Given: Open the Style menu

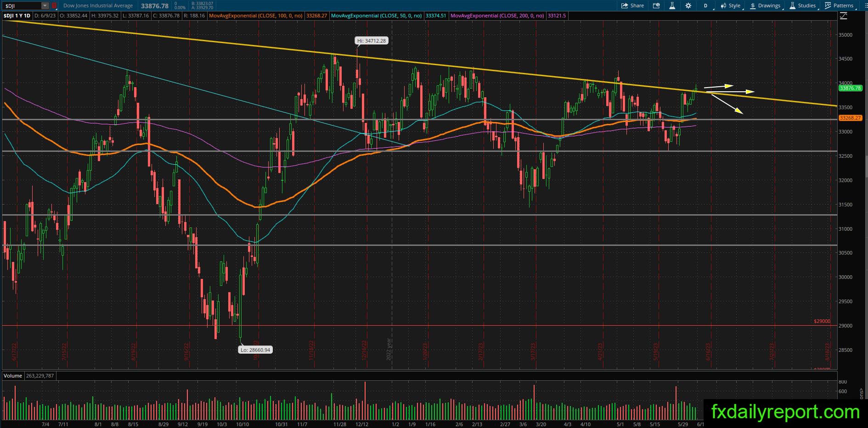Looking at the screenshot, I should click(730, 6).
